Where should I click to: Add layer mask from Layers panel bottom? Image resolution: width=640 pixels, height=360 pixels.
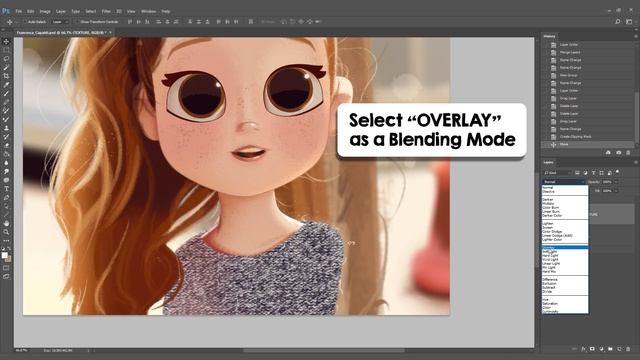592,349
